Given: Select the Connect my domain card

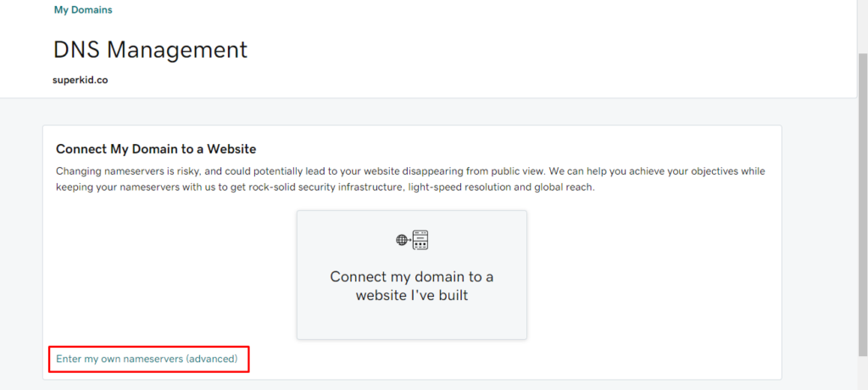Looking at the screenshot, I should (411, 275).
